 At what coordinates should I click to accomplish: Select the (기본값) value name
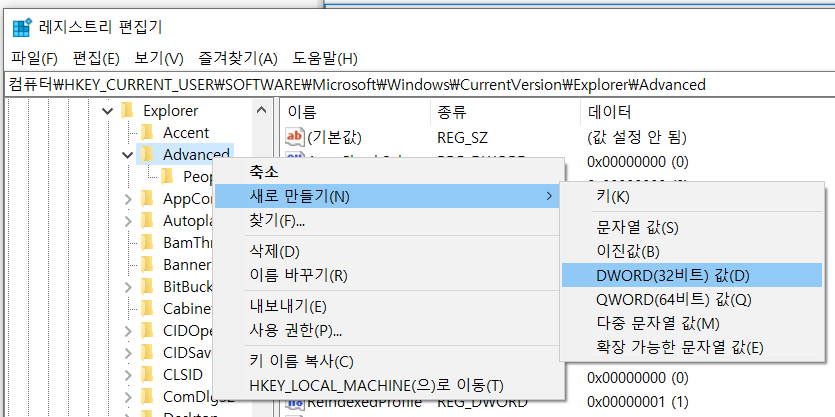[x=334, y=138]
